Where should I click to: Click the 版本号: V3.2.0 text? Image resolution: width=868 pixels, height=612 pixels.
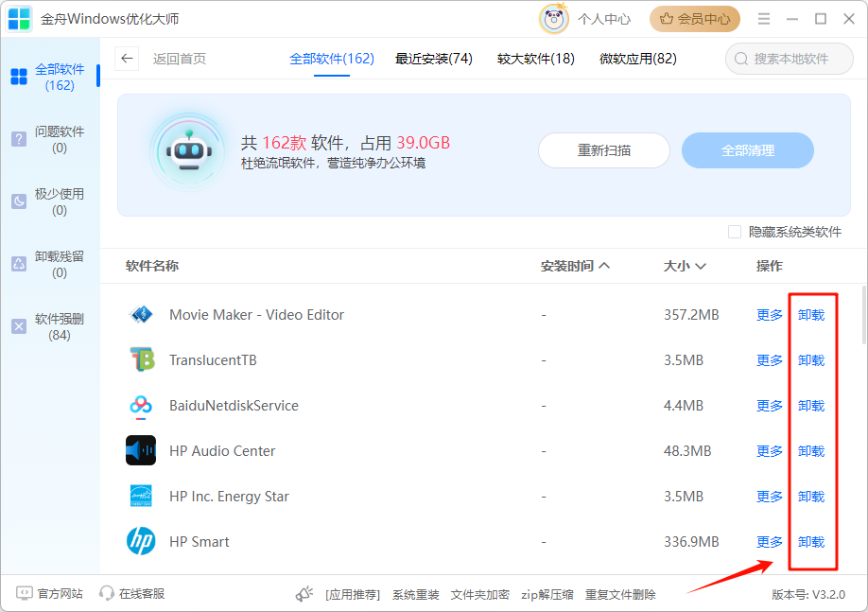coord(808,595)
